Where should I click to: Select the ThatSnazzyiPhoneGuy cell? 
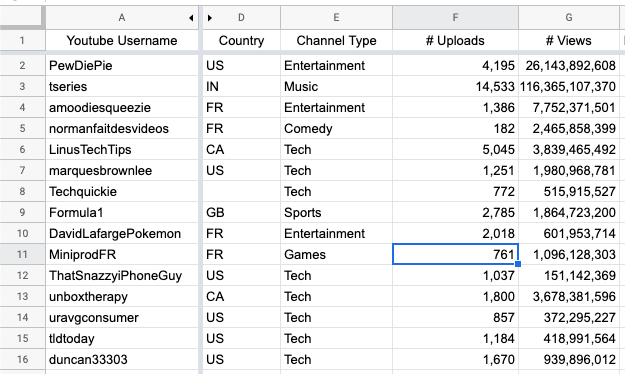coord(122,276)
